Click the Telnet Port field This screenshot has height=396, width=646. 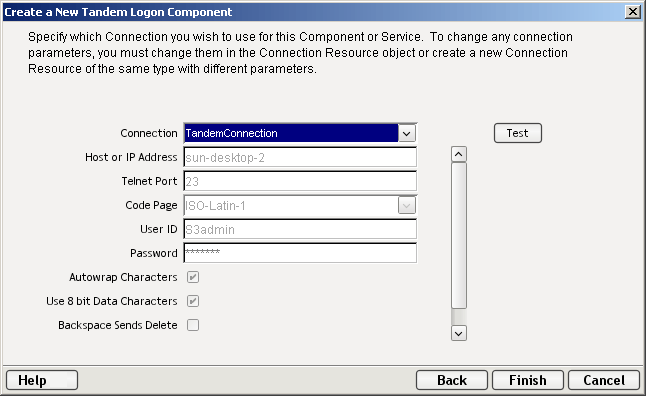[x=300, y=181]
